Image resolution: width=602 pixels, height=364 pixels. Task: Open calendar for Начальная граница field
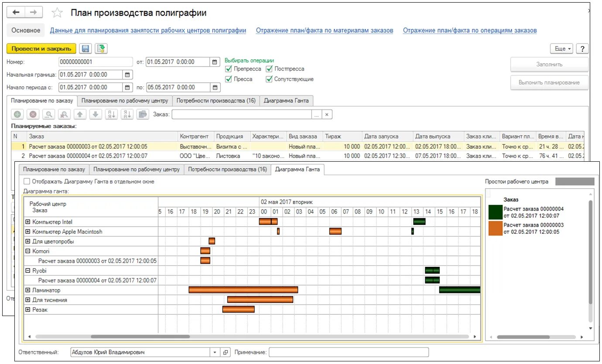[x=127, y=75]
